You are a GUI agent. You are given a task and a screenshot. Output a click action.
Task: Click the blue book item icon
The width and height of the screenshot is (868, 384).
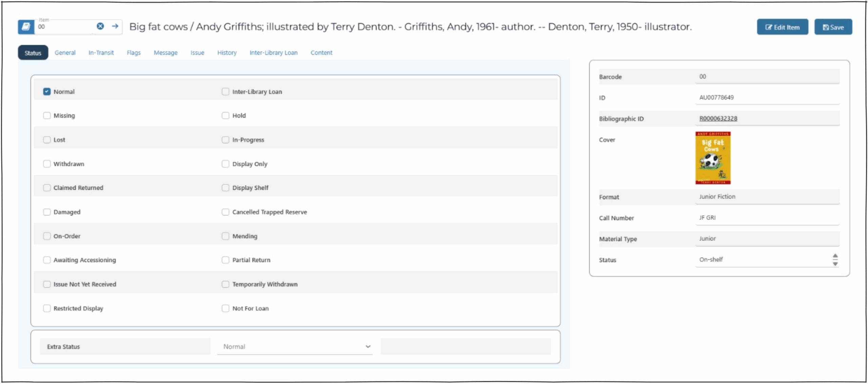tap(26, 27)
